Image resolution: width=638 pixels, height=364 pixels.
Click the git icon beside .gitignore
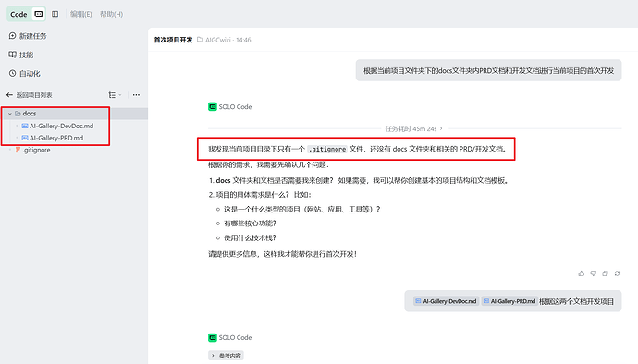[x=18, y=150]
